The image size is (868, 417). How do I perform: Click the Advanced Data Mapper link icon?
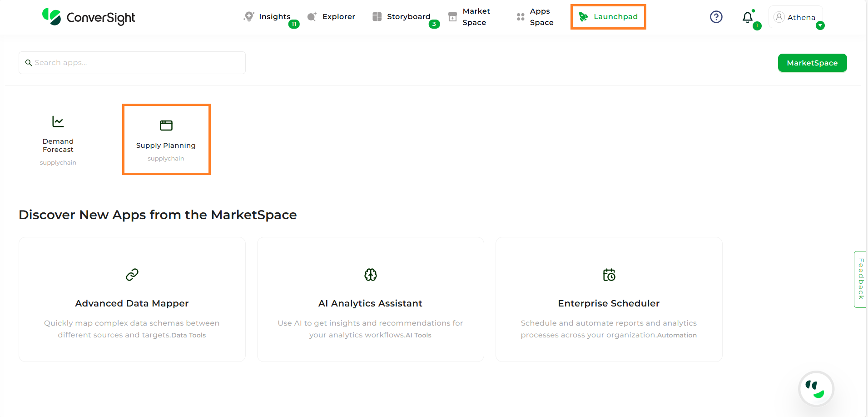coord(132,275)
